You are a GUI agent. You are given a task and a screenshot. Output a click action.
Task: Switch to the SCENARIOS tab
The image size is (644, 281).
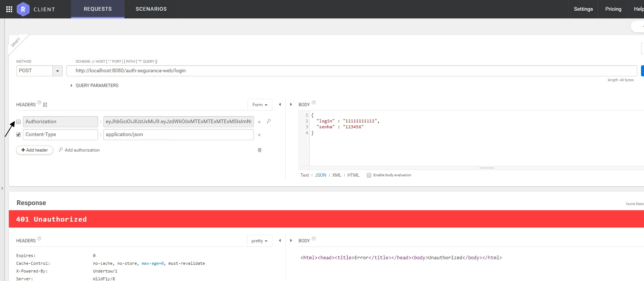point(151,9)
